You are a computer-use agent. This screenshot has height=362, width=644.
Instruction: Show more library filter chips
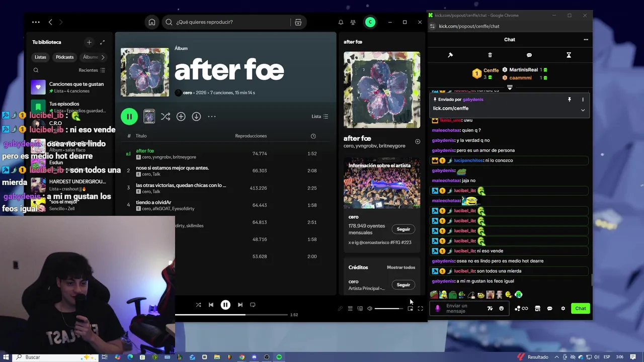[103, 57]
